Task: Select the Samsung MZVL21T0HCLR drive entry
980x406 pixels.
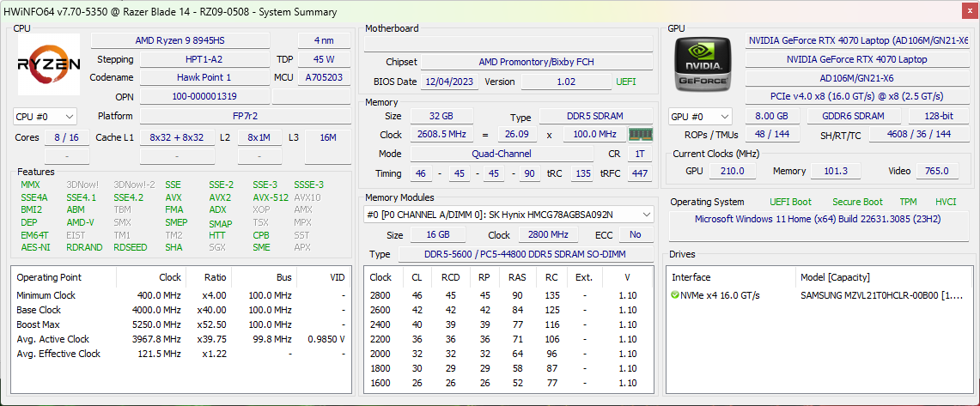Action: pyautogui.click(x=881, y=295)
